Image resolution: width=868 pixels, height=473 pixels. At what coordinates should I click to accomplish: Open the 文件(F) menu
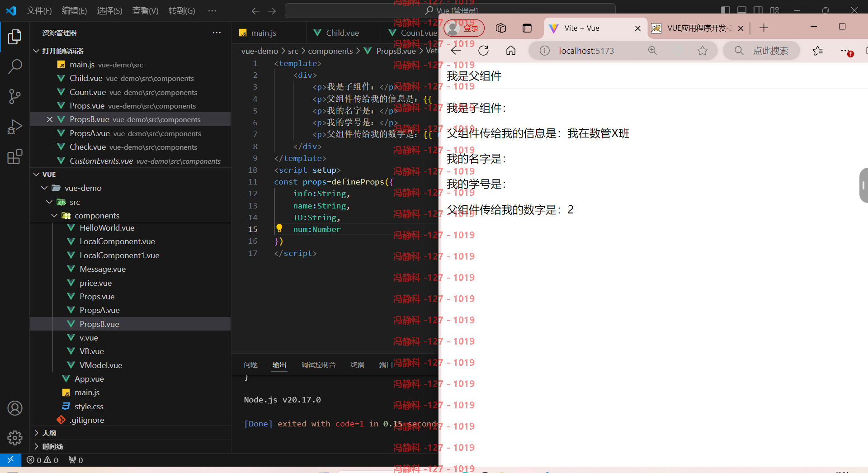39,10
